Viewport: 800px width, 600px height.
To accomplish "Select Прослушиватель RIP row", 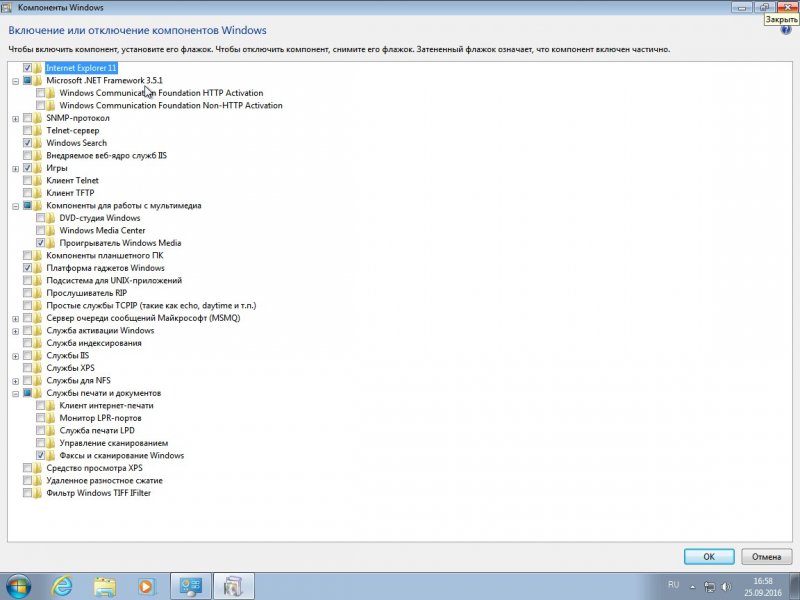I will (86, 293).
